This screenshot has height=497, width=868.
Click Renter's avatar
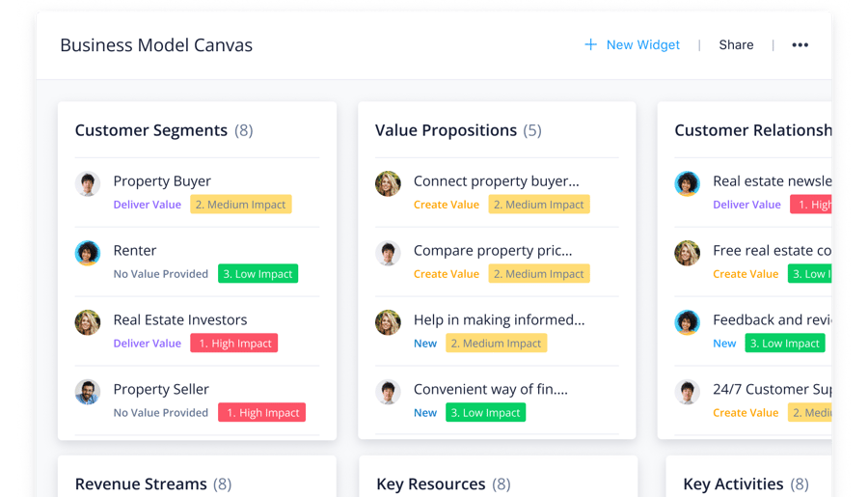click(88, 253)
